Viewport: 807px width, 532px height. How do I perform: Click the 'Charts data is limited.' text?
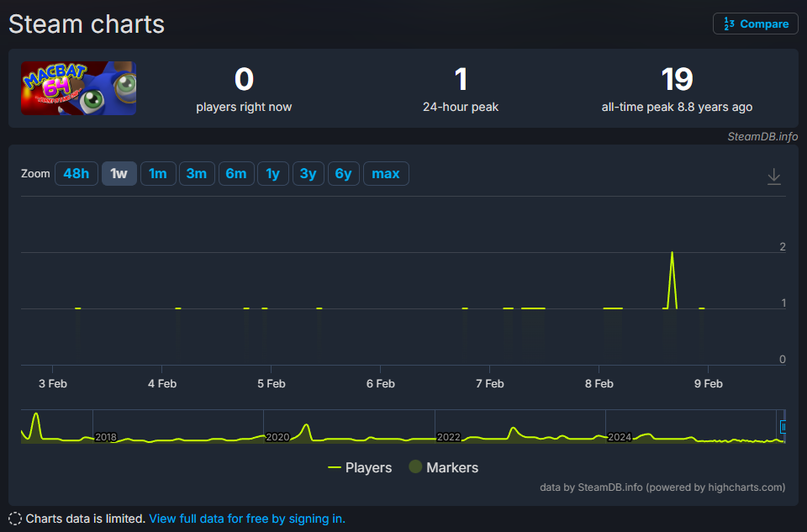[x=86, y=519]
